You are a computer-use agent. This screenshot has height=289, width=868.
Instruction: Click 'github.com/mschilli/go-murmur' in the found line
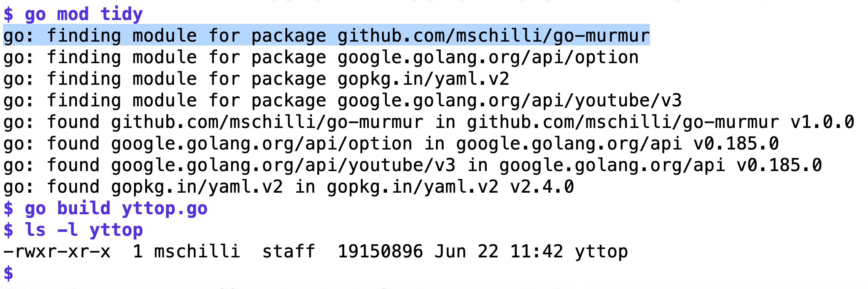(267, 122)
